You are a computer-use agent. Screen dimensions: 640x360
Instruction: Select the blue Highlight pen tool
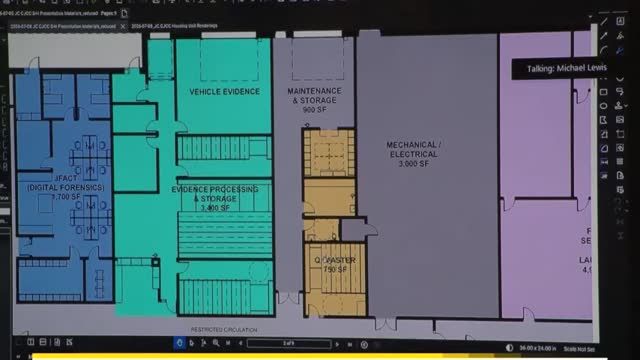point(620,50)
